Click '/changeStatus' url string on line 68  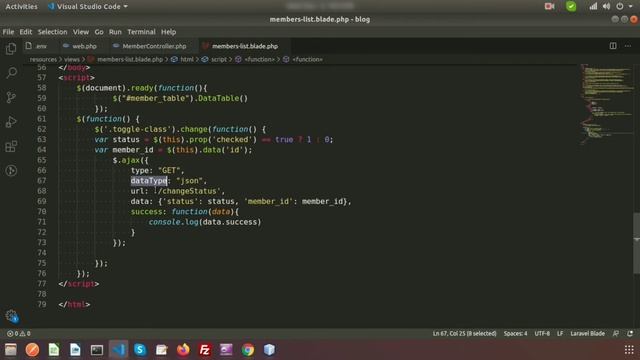click(187, 191)
